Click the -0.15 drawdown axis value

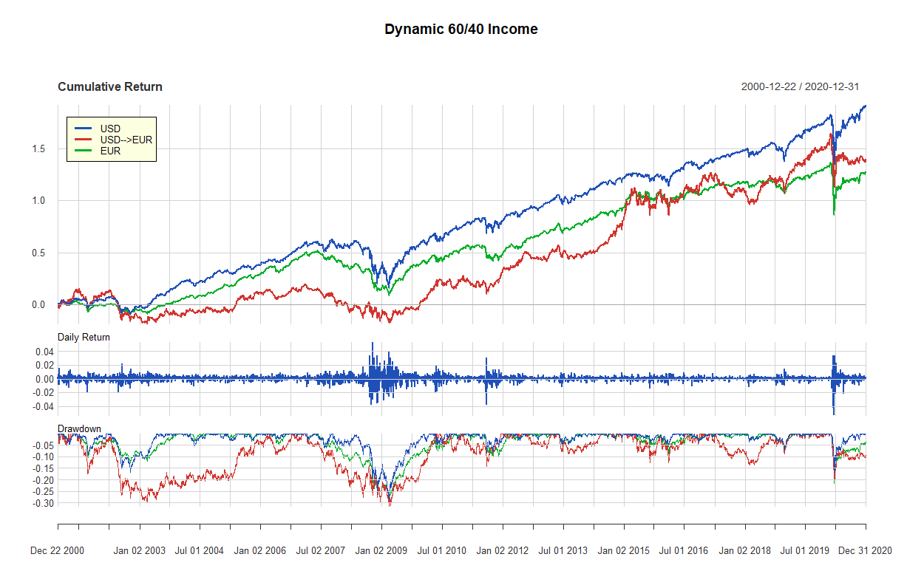click(43, 468)
